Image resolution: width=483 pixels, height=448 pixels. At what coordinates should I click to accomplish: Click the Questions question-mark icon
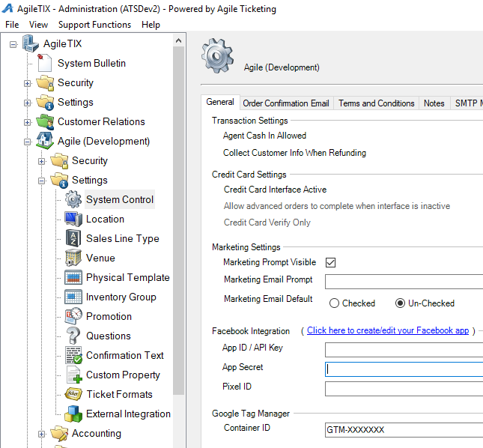click(73, 335)
